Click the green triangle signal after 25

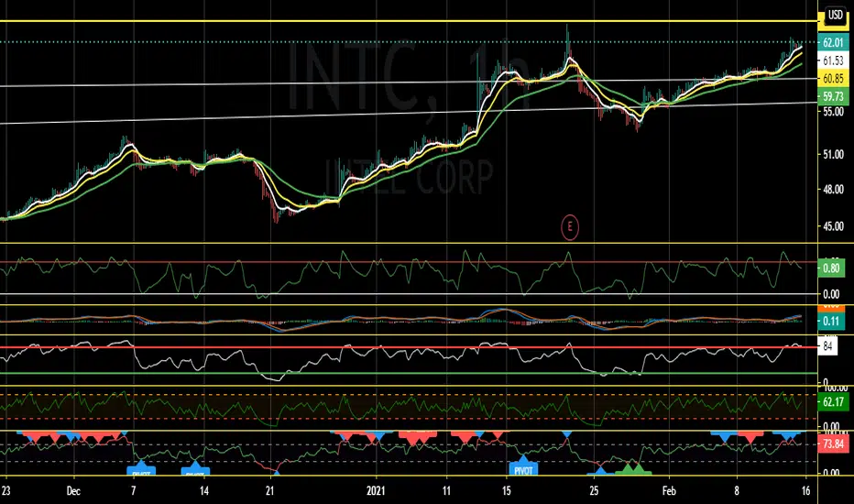[x=634, y=467]
